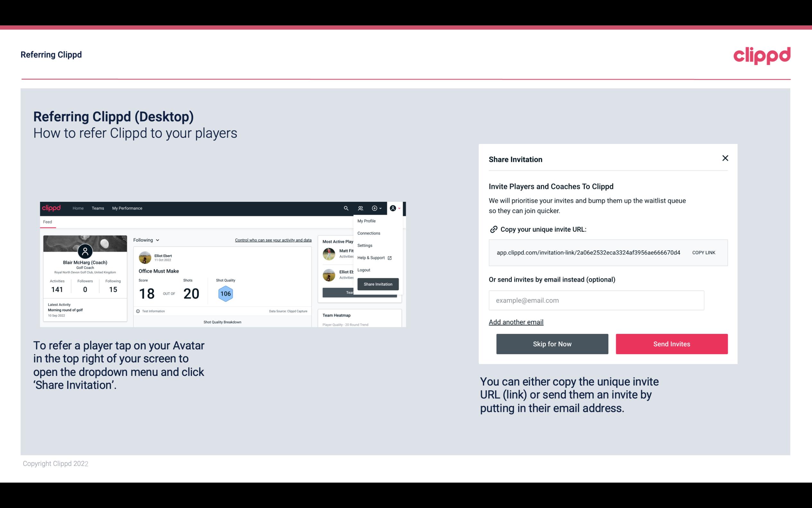Select the Home tab in the nav bar
This screenshot has height=508, width=812.
coord(77,208)
